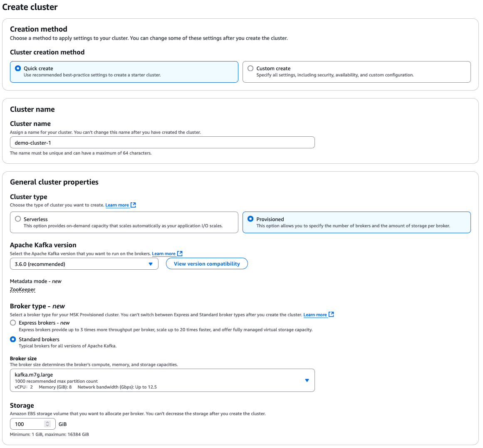Open the external link icon beside Broker type Learn more
483x448 pixels.
click(x=331, y=315)
